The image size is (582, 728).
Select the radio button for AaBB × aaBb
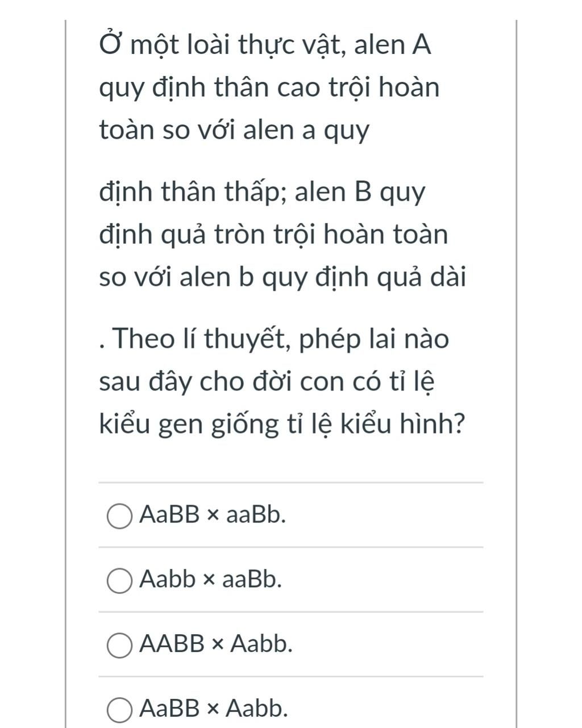click(120, 515)
